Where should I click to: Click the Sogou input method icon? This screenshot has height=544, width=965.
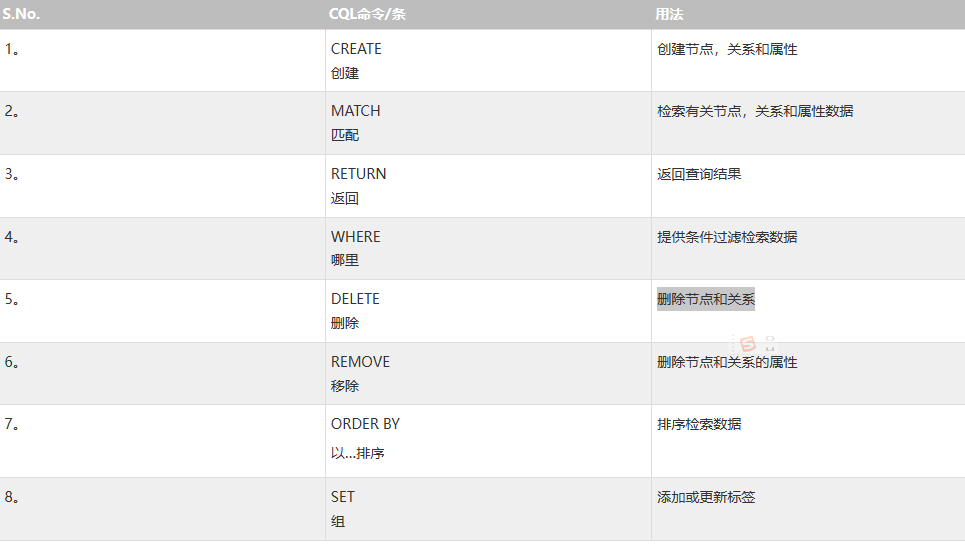[x=747, y=344]
